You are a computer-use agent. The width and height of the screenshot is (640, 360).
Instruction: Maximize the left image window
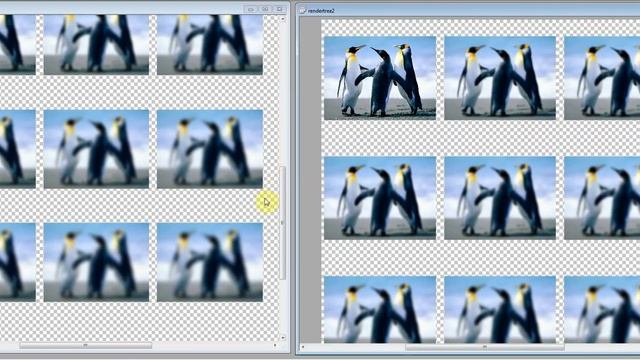pyautogui.click(x=265, y=9)
